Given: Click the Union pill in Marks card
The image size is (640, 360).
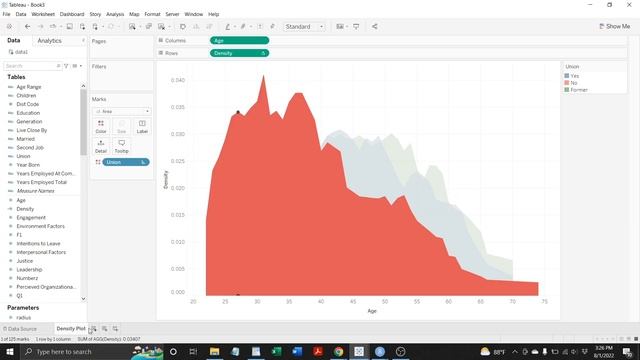Looking at the screenshot, I should [126, 162].
